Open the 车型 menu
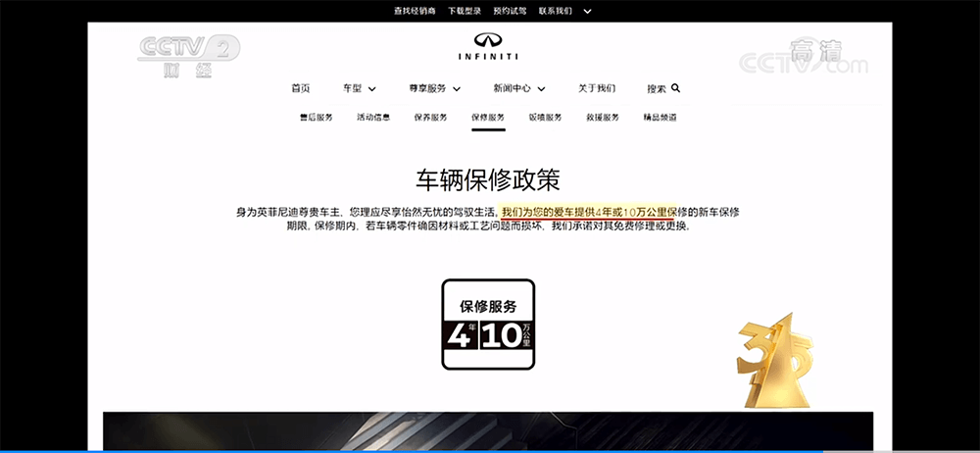Image resolution: width=980 pixels, height=453 pixels. tap(353, 88)
